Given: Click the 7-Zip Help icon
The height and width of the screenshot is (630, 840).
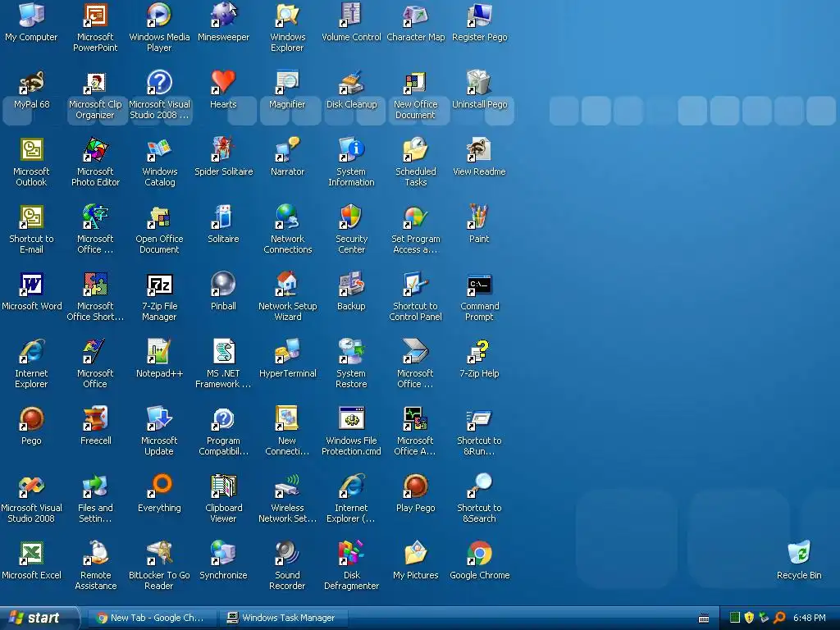Looking at the screenshot, I should (x=479, y=351).
